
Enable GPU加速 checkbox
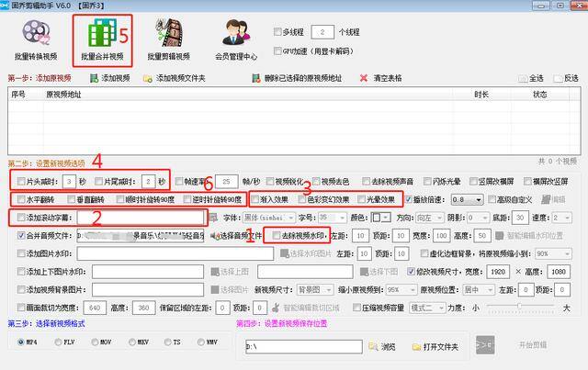[x=277, y=51]
